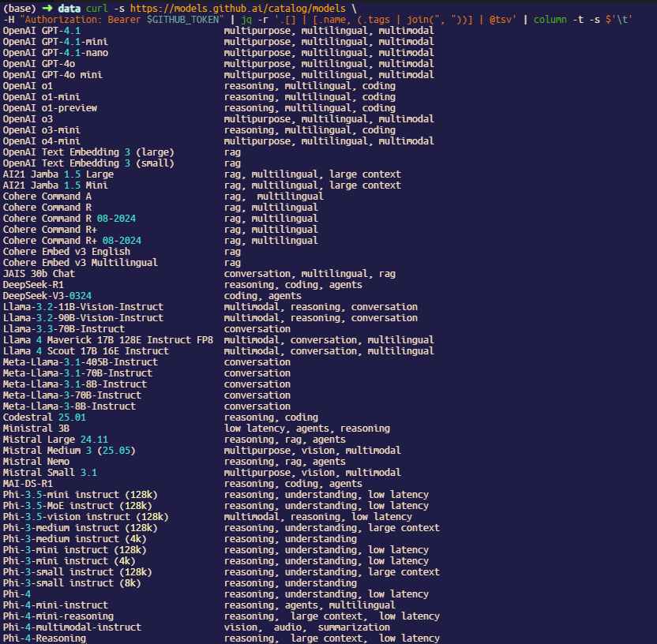The width and height of the screenshot is (657, 644).
Task: Select the text 'OpenAI GPT-4.1-mini'
Action: pyautogui.click(x=55, y=42)
